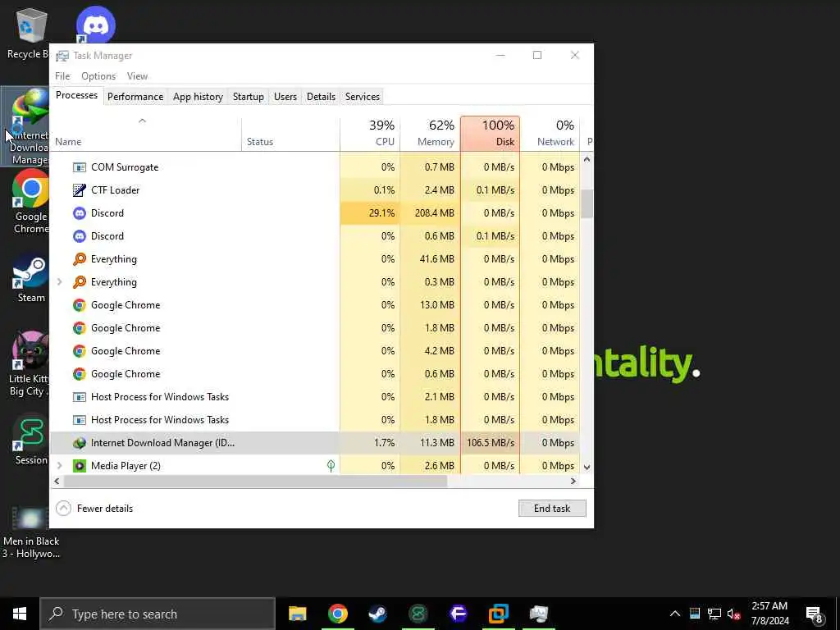Open the File menu

pyautogui.click(x=62, y=76)
